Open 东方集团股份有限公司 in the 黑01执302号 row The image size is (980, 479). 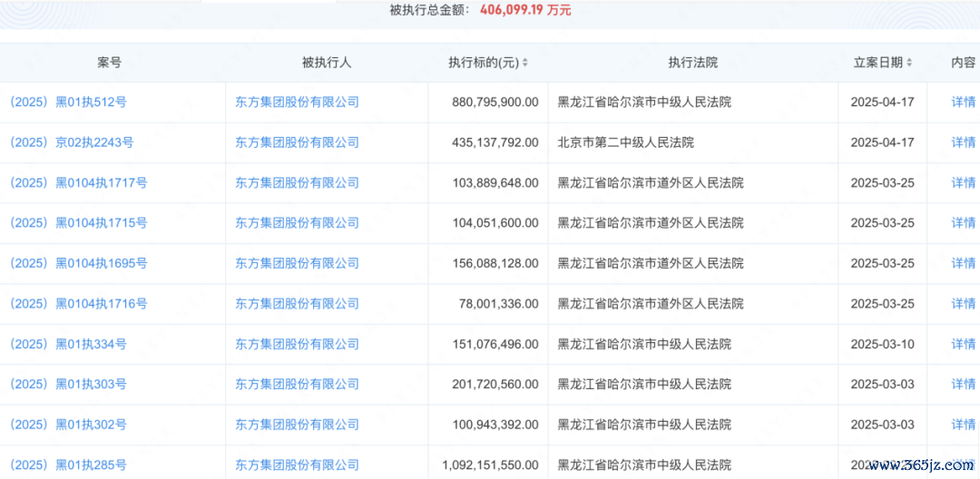click(298, 425)
